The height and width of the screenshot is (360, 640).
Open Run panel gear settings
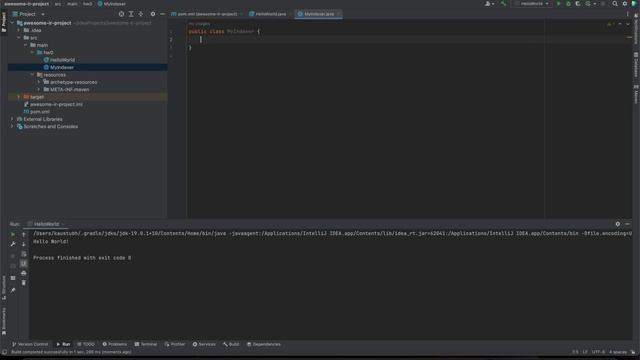click(618, 224)
